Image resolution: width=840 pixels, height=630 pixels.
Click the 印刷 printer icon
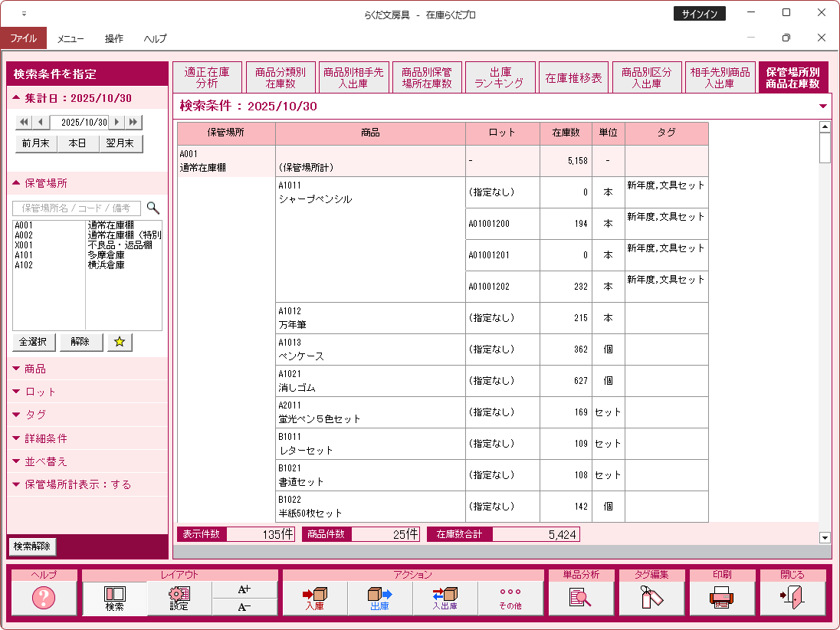721,598
